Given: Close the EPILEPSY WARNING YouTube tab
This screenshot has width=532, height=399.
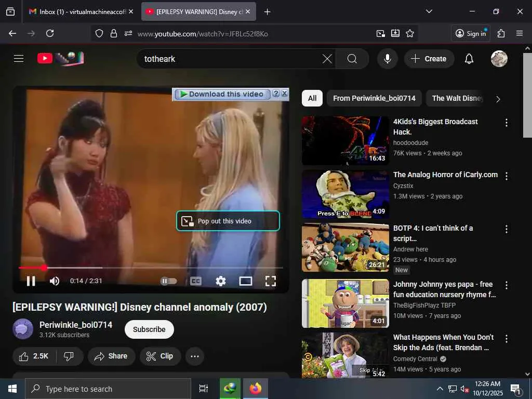Looking at the screenshot, I should tap(248, 11).
